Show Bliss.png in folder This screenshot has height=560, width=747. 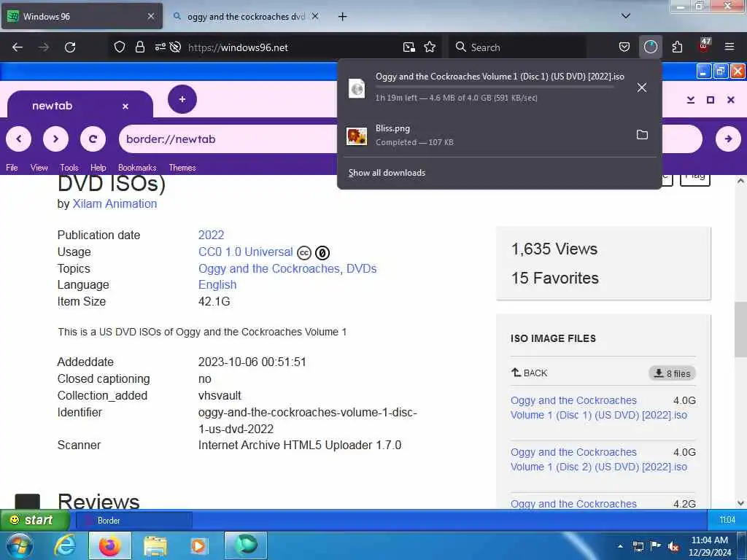[642, 135]
